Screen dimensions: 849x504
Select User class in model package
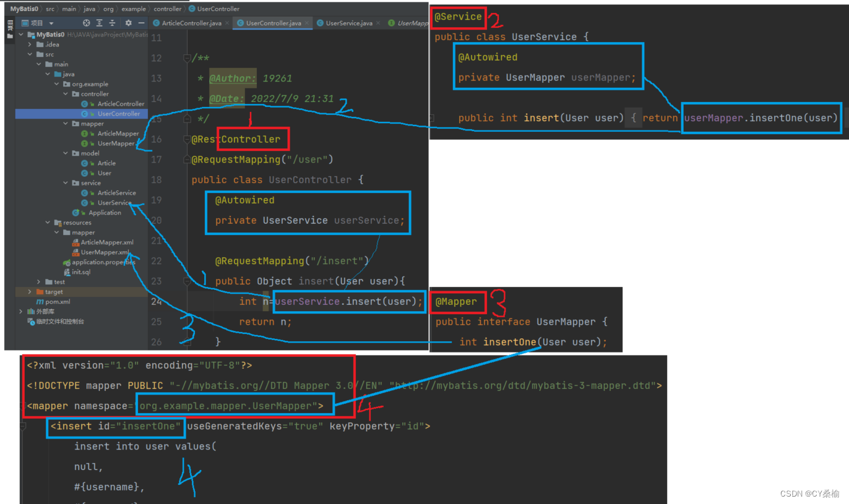pos(104,173)
